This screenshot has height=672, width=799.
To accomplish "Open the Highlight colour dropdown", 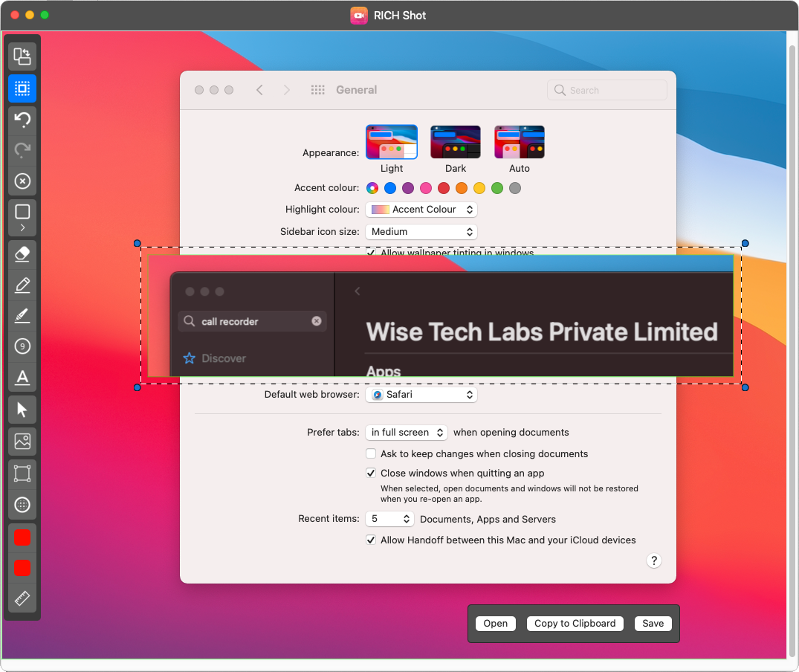I will point(421,210).
